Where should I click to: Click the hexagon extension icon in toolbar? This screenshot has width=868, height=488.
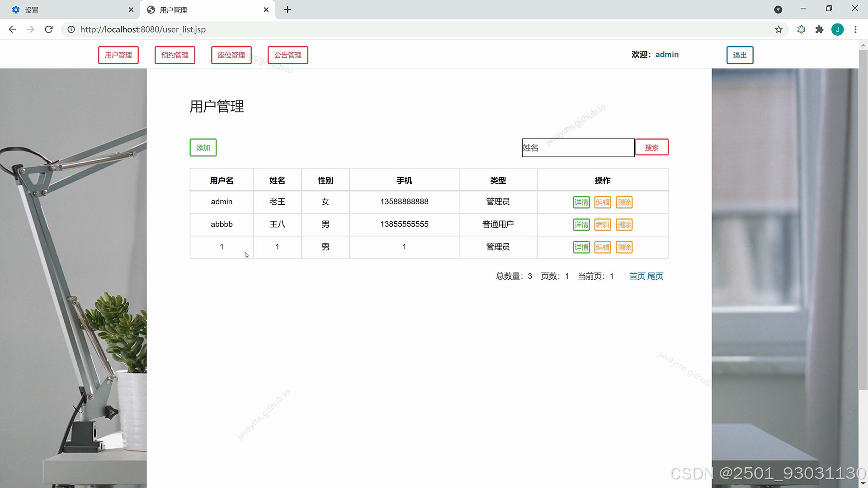coord(801,29)
